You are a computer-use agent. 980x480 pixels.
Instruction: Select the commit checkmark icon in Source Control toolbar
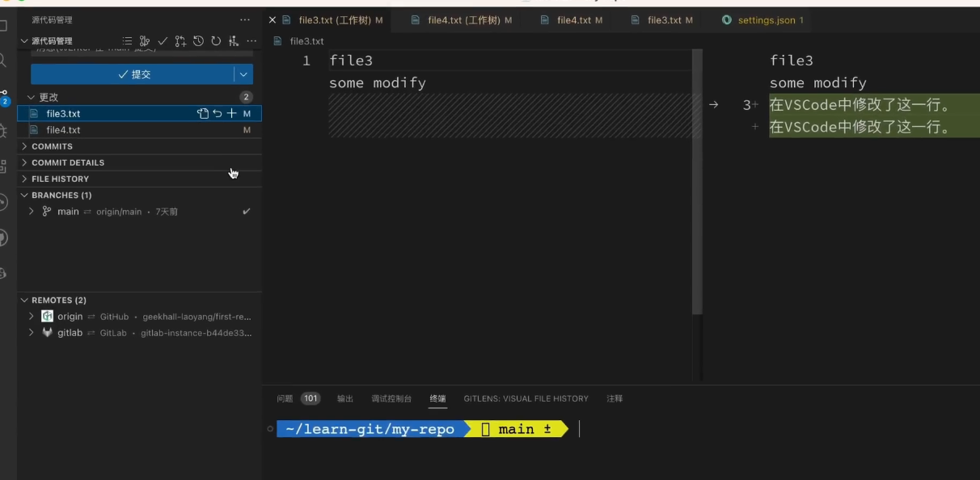click(x=162, y=40)
